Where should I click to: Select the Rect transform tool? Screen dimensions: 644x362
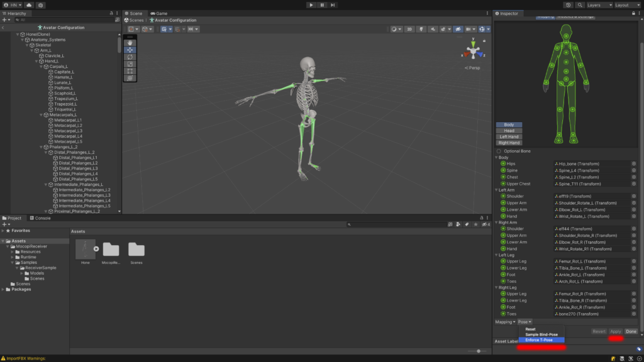[x=130, y=71]
